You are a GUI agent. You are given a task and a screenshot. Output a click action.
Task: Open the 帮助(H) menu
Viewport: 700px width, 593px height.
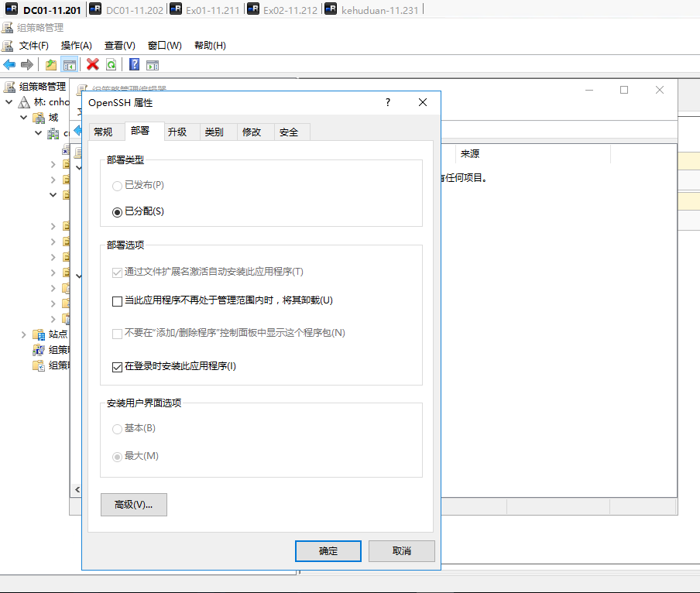(x=211, y=46)
